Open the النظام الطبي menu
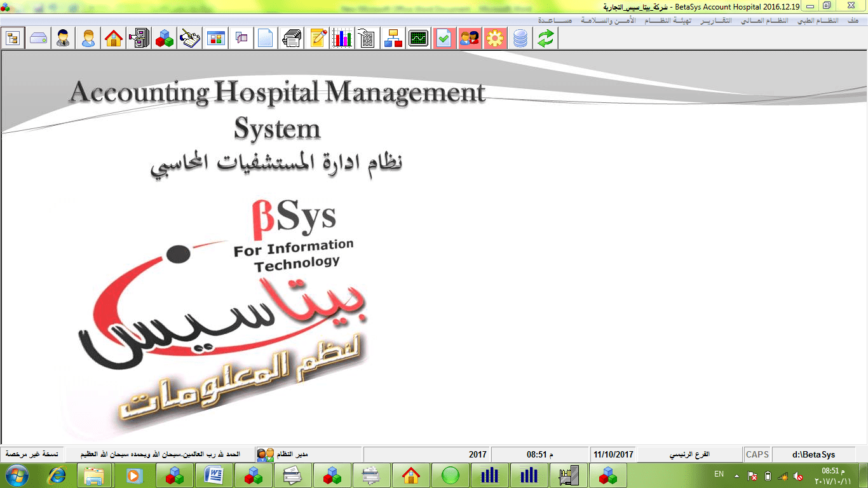 (818, 20)
